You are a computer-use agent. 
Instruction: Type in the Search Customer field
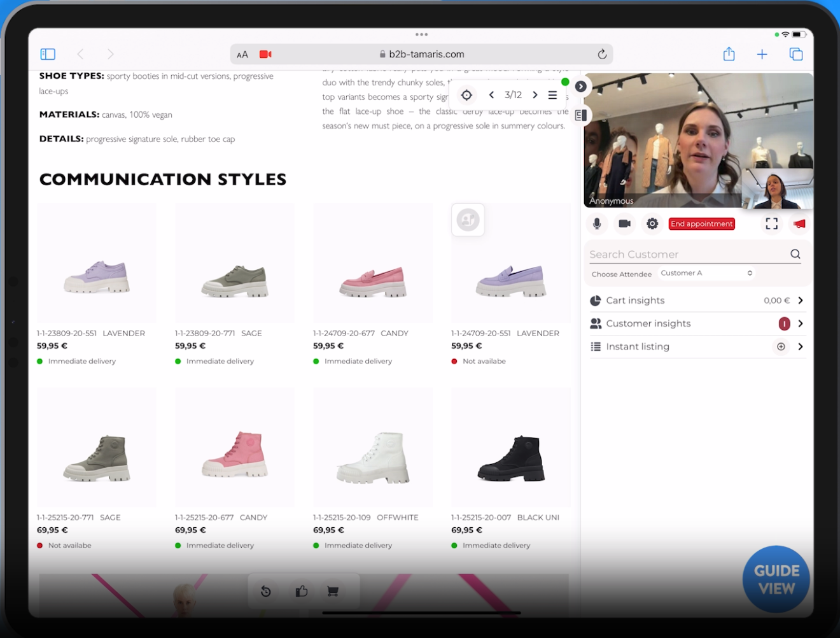pyautogui.click(x=687, y=254)
